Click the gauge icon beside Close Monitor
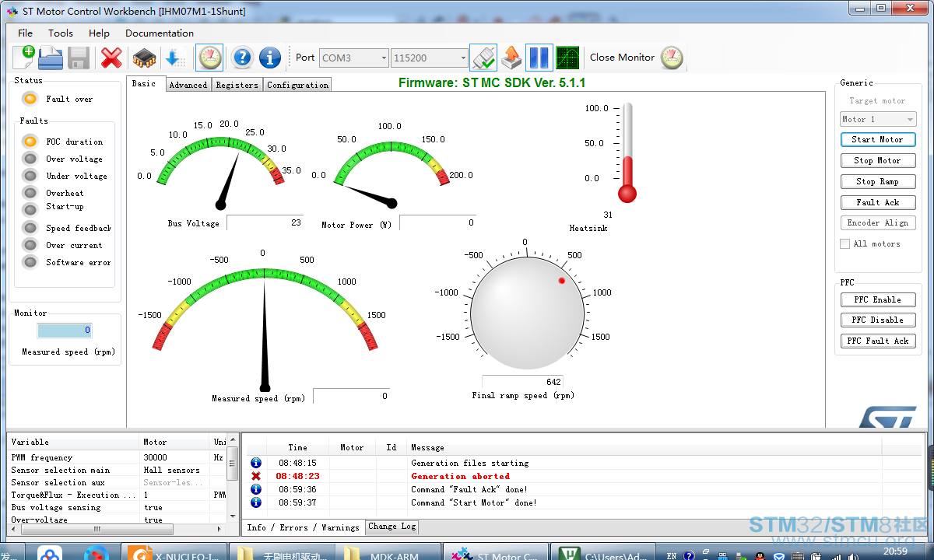 pyautogui.click(x=672, y=58)
